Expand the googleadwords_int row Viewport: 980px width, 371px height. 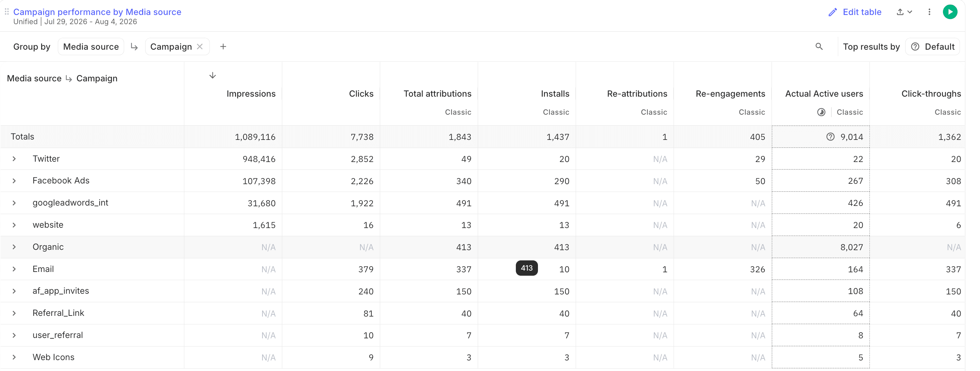point(14,203)
